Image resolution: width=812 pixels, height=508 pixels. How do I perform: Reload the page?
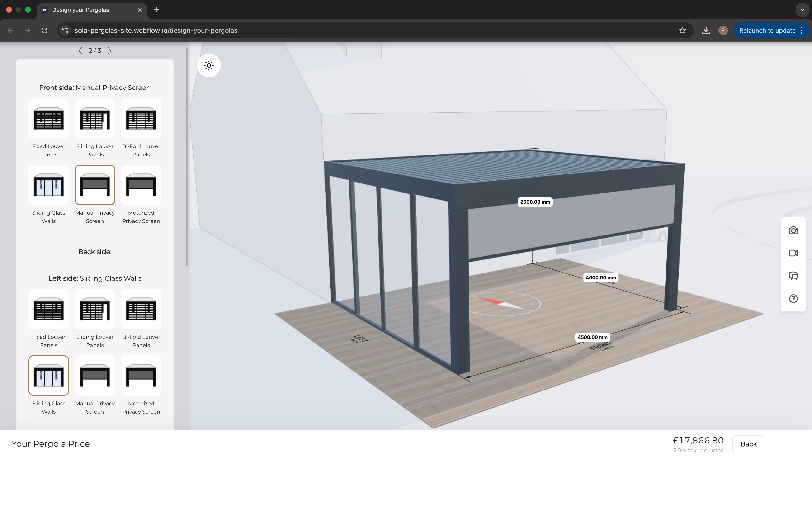coord(45,31)
